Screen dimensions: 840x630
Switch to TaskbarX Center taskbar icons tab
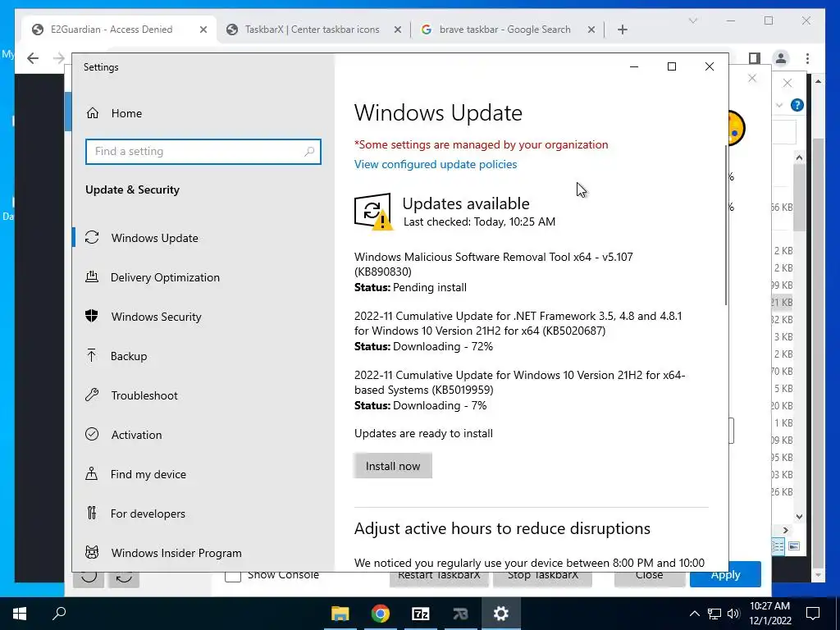pyautogui.click(x=312, y=30)
